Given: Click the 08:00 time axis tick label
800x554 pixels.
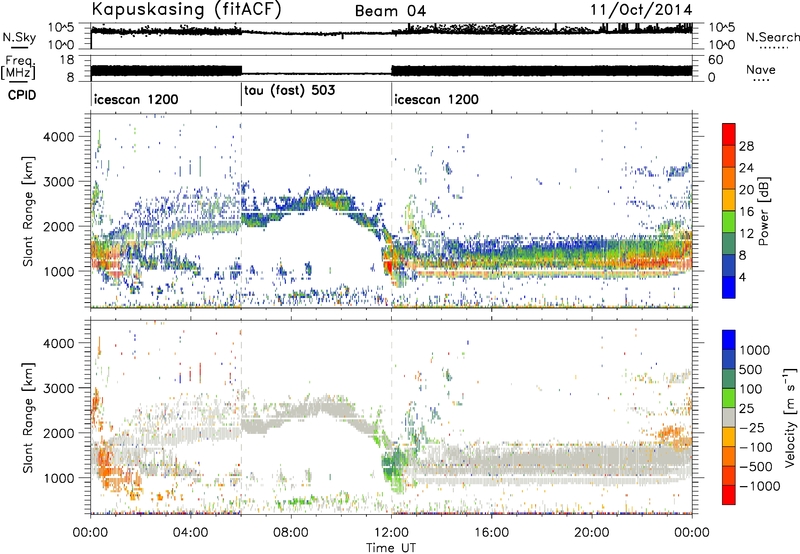Looking at the screenshot, I should pos(291,532).
